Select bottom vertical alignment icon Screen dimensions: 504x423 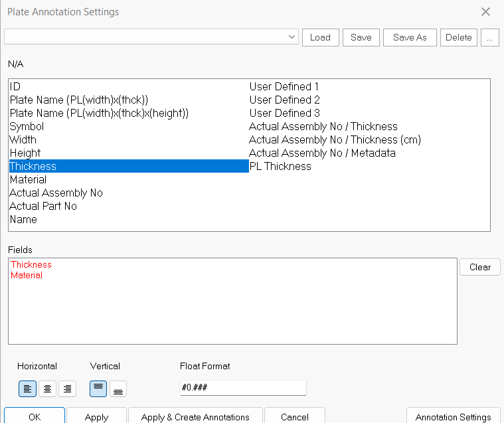[118, 389]
